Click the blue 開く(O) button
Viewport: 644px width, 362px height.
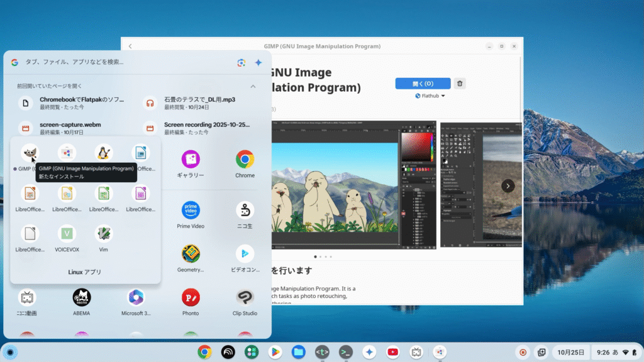click(423, 84)
